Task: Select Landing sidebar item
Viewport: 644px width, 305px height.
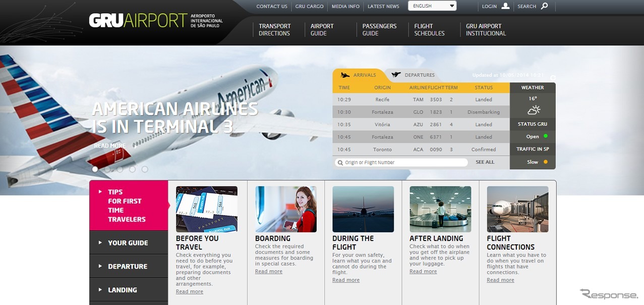Action: tap(129, 290)
